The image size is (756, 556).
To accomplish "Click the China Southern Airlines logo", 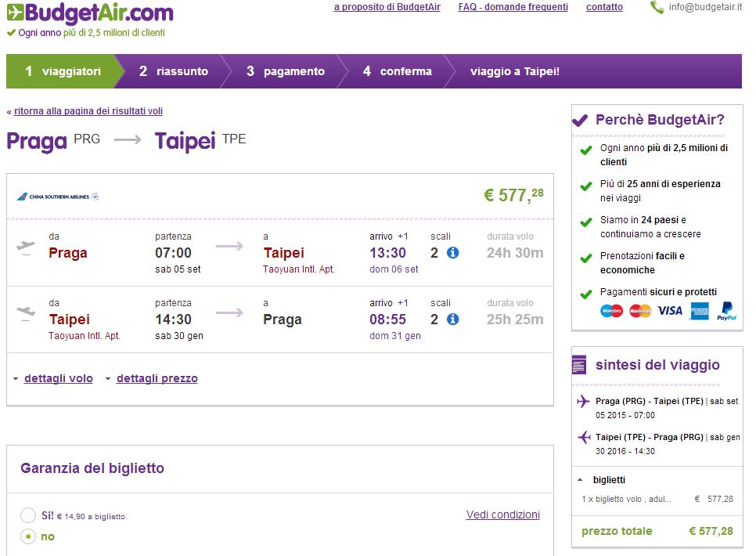I will point(58,197).
